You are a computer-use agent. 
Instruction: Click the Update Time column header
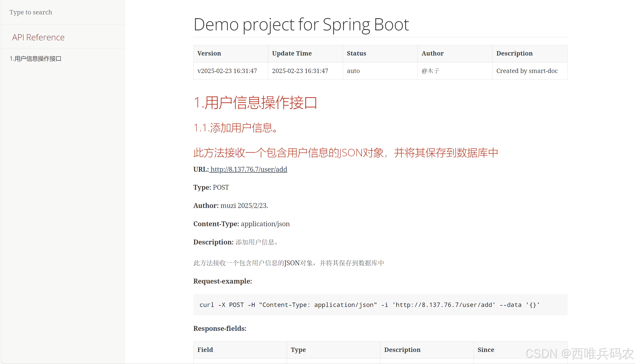tap(292, 53)
